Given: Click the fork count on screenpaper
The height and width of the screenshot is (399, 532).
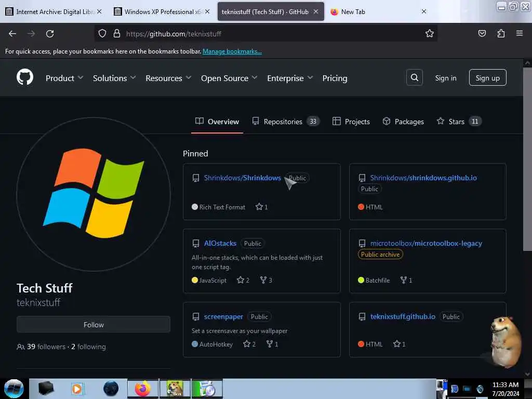Looking at the screenshot, I should (272, 344).
